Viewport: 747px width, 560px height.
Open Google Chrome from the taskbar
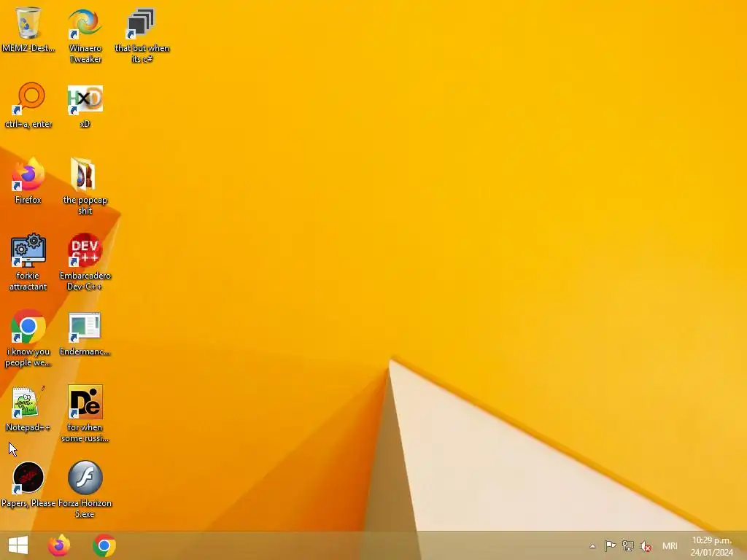click(x=104, y=545)
